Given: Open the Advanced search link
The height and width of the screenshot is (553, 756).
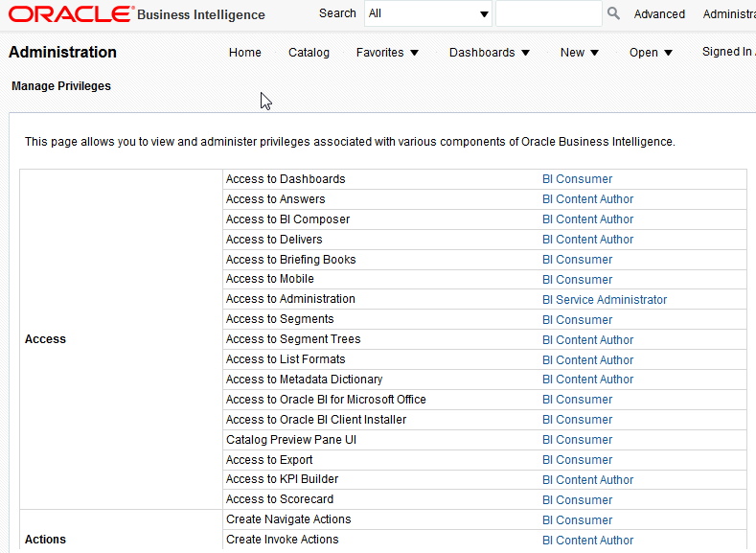Looking at the screenshot, I should point(659,14).
